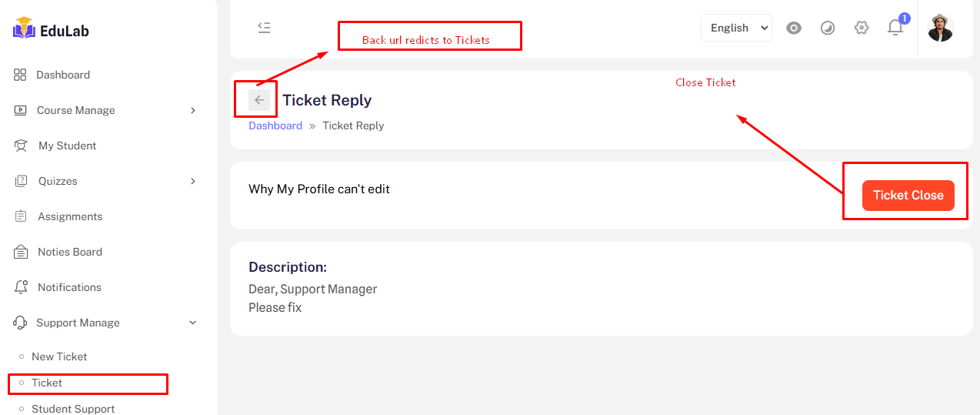This screenshot has width=980, height=415.
Task: Open the settings gear icon
Action: (862, 28)
